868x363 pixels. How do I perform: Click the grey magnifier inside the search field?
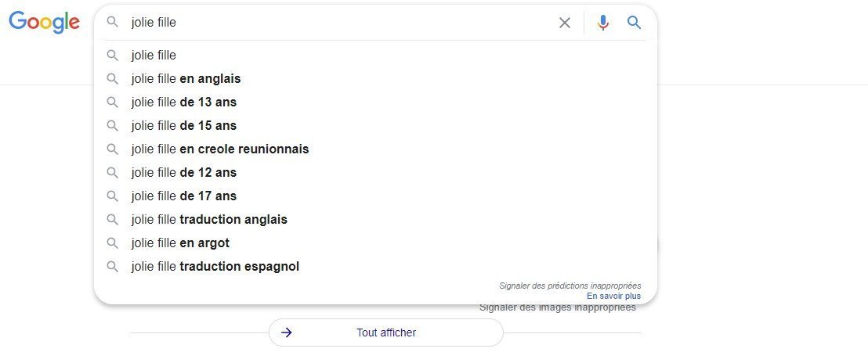point(112,22)
